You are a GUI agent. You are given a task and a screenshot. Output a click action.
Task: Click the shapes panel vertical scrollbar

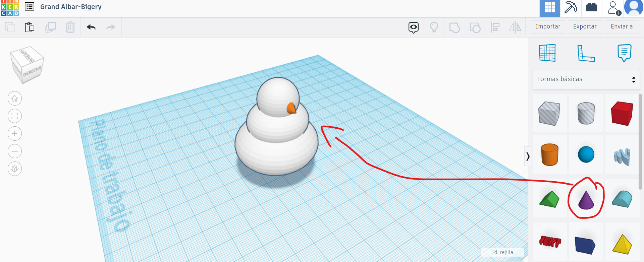[x=640, y=141]
